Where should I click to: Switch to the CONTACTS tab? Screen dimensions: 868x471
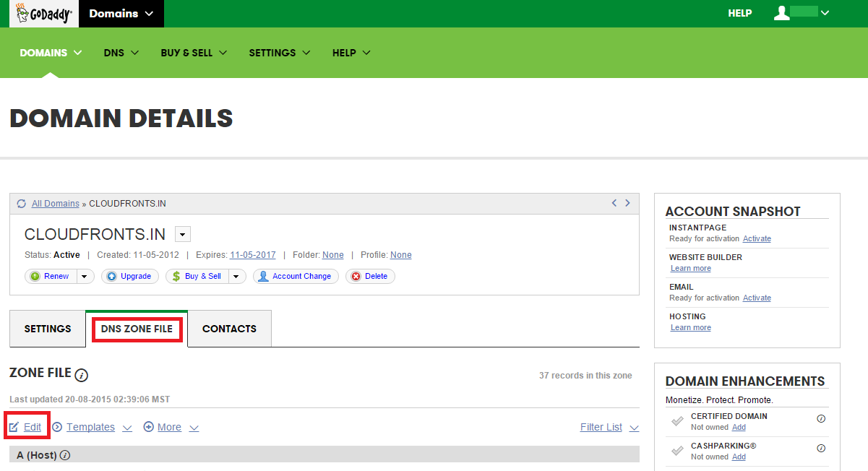229,329
